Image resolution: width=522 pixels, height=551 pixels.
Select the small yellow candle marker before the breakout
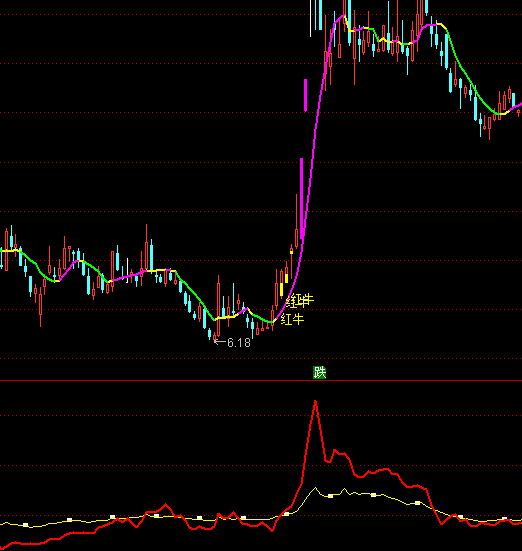click(x=291, y=252)
